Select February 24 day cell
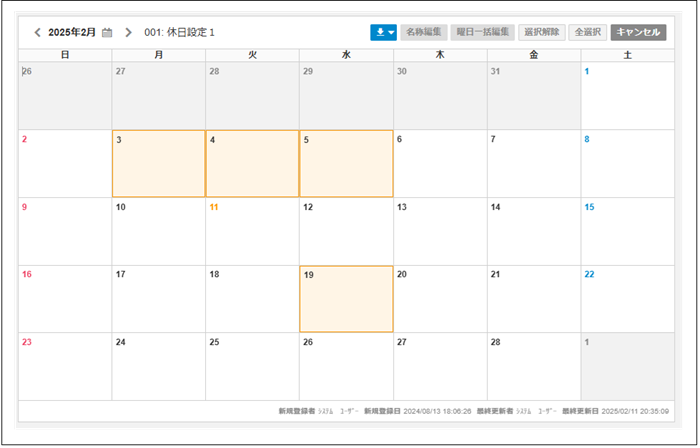The image size is (700, 448). click(158, 366)
